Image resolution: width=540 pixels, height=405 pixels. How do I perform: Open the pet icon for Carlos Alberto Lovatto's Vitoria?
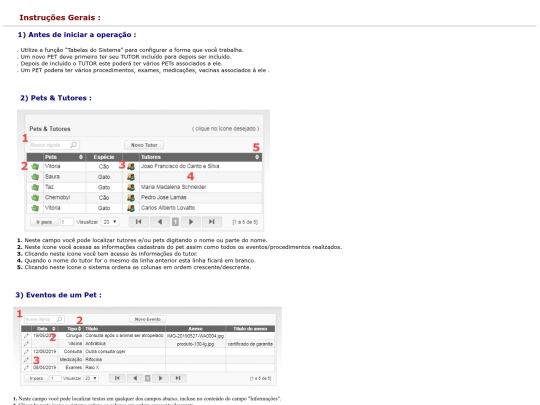(35, 208)
